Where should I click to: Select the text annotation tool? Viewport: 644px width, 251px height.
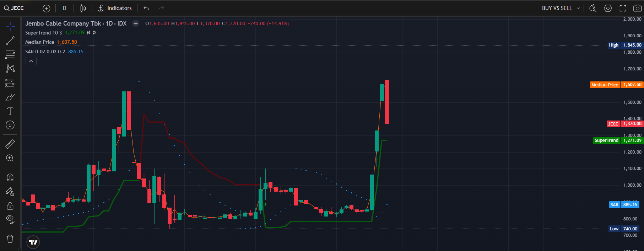coord(10,111)
